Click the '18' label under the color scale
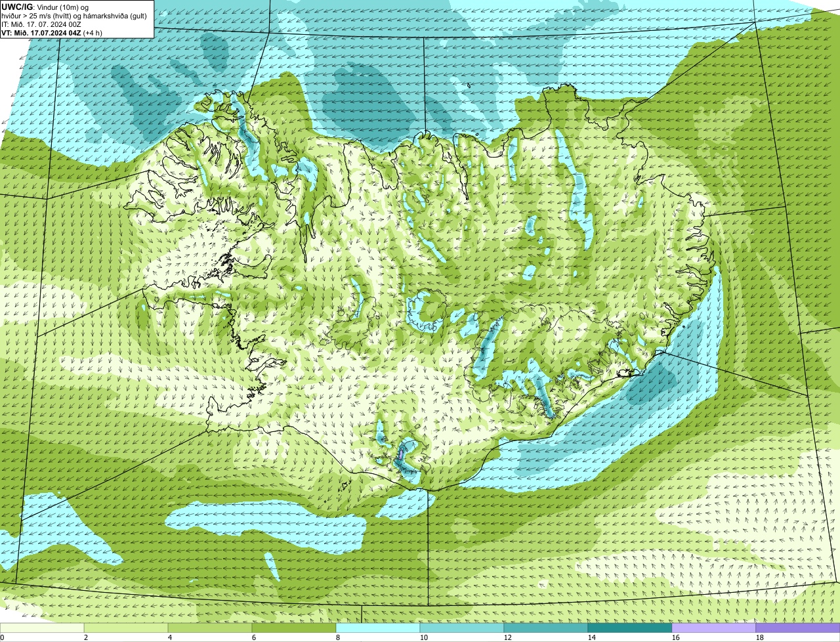The height and width of the screenshot is (642, 840). coord(760,637)
